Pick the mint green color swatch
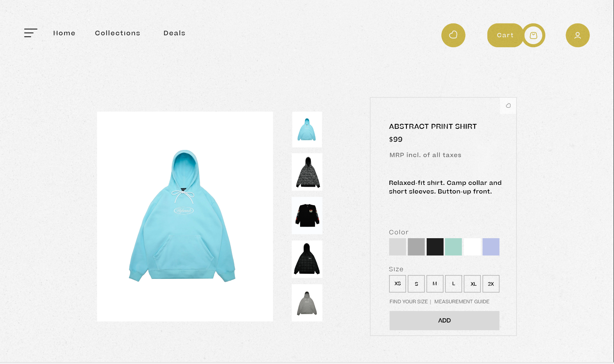614x364 pixels. click(x=454, y=247)
